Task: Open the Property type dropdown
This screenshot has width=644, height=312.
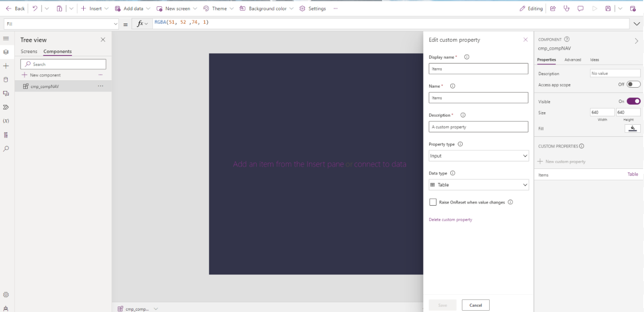Action: point(478,156)
